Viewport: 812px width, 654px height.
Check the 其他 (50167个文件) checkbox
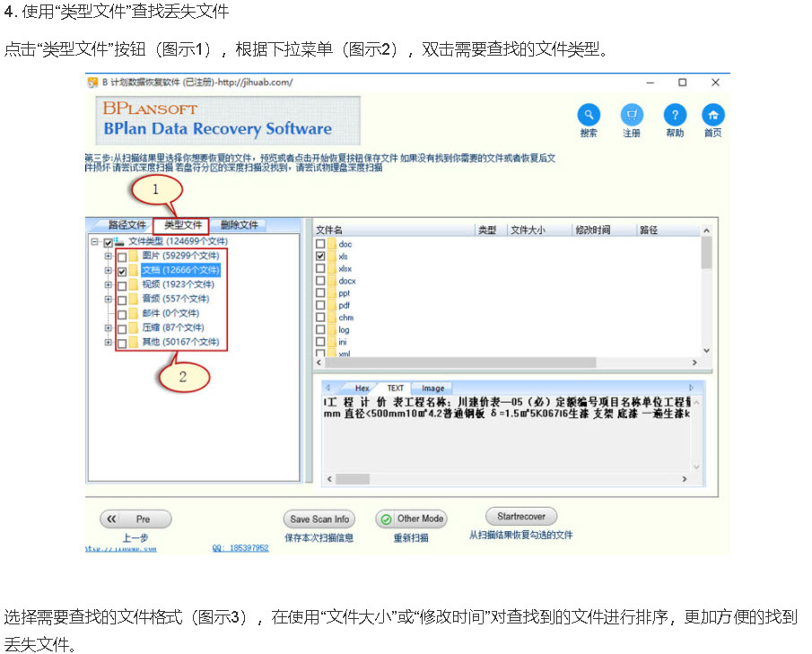122,344
